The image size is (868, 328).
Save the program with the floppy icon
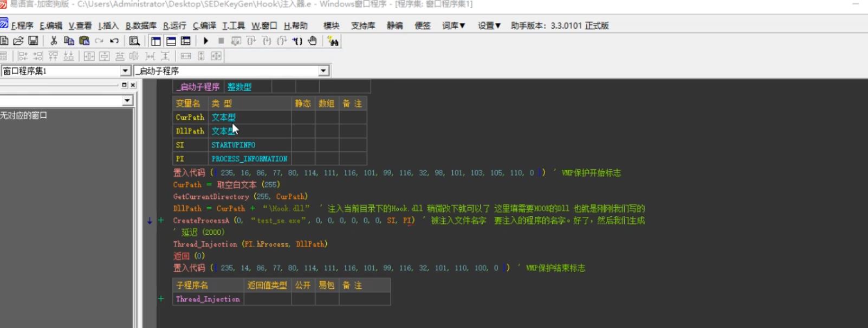tap(33, 41)
